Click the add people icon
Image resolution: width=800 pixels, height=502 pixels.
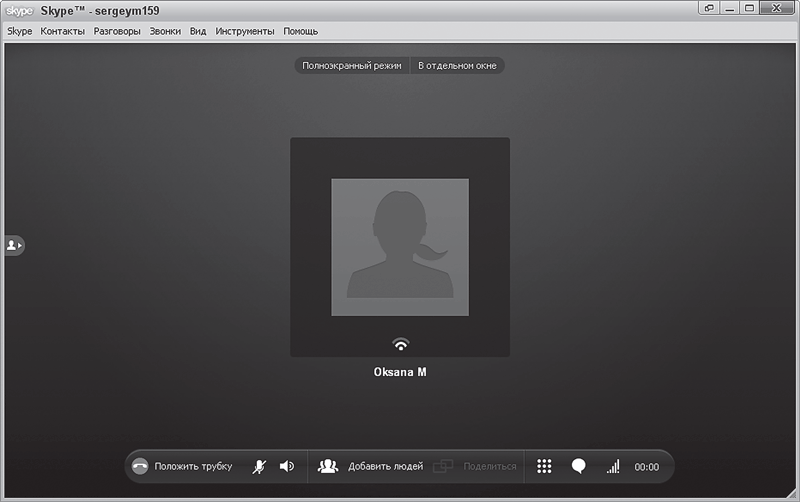328,466
